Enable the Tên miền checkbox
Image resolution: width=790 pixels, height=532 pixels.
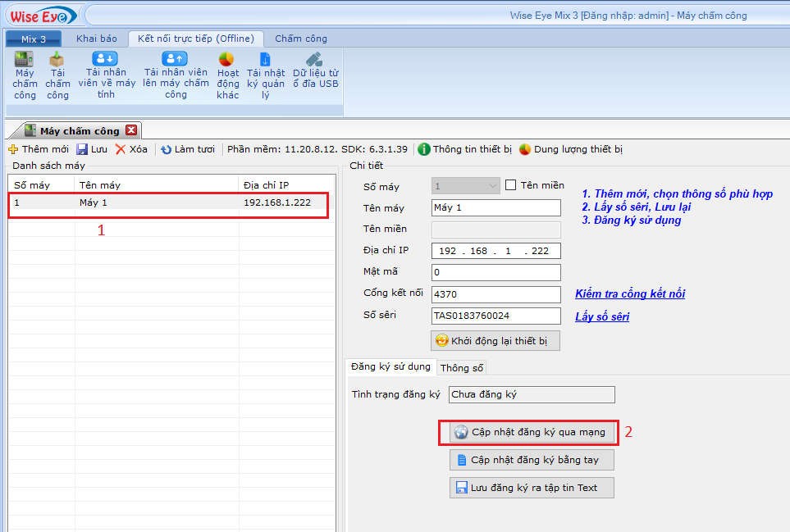(x=511, y=185)
